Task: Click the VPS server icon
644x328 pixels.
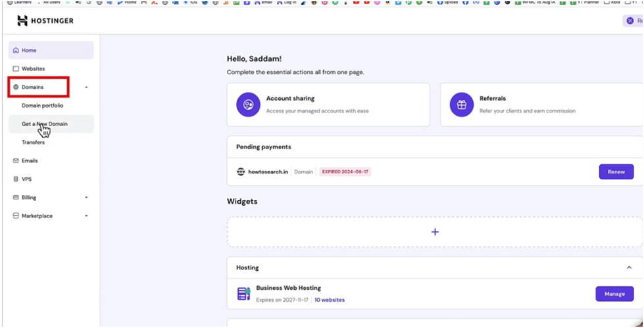Action: pyautogui.click(x=16, y=179)
